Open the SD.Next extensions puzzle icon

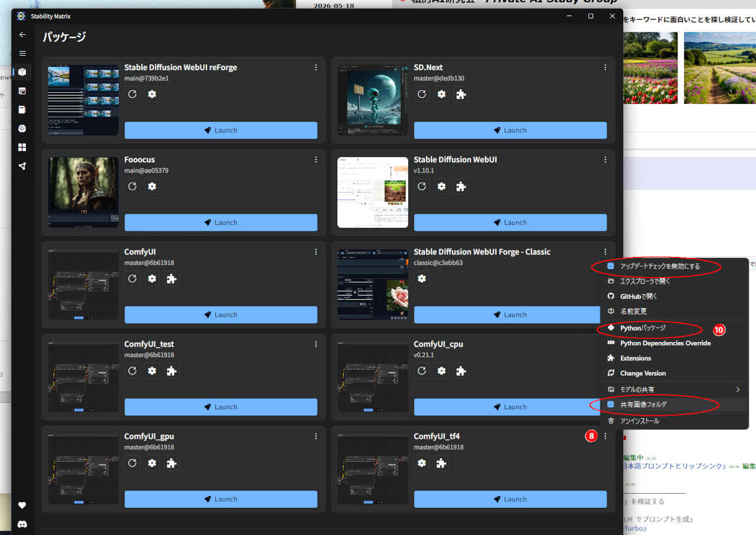point(461,94)
